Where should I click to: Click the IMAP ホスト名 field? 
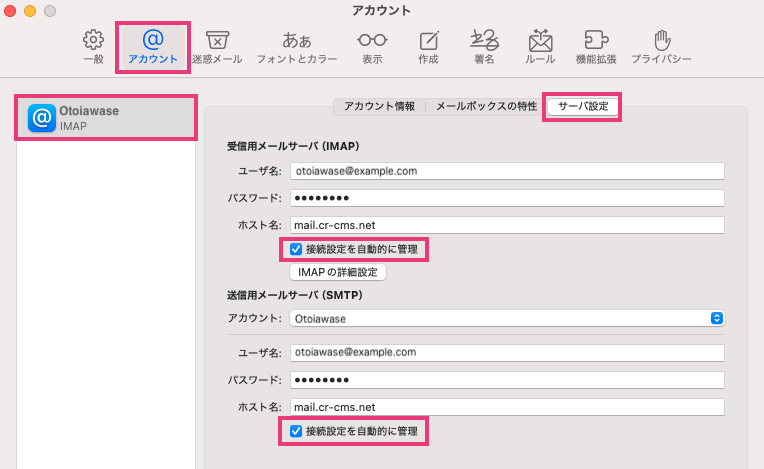[x=507, y=225]
